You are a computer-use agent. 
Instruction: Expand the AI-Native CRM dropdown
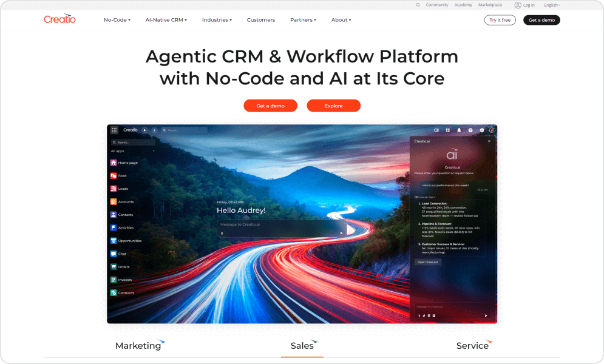[x=166, y=20]
